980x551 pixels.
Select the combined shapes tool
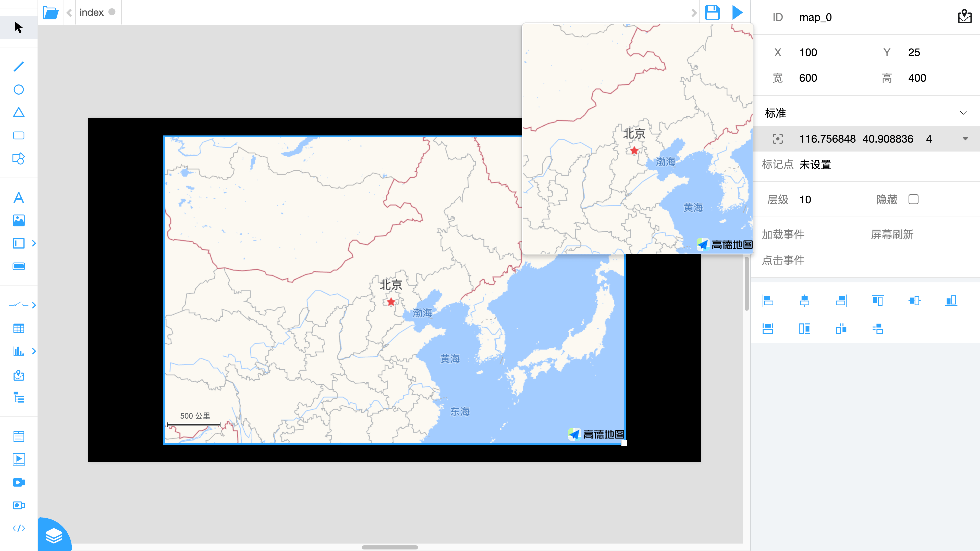19,158
